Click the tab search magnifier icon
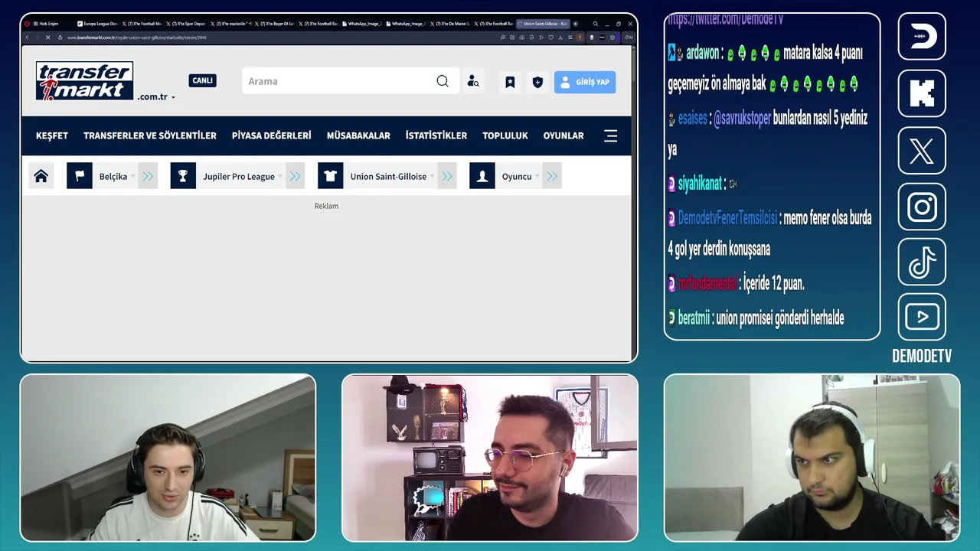This screenshot has height=551, width=980. coord(596,24)
